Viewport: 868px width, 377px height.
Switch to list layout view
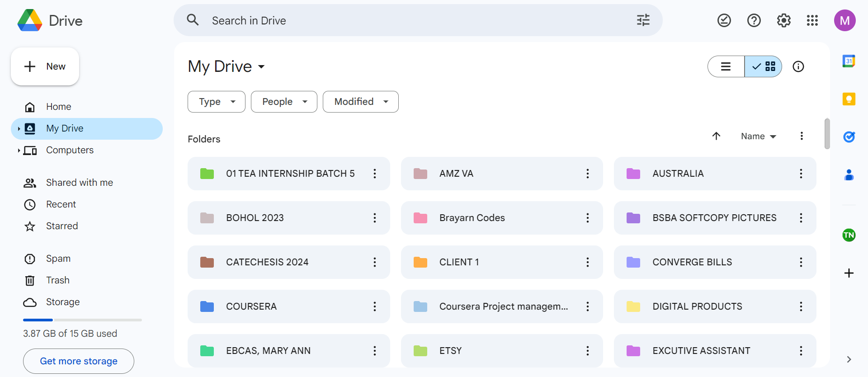(x=726, y=67)
